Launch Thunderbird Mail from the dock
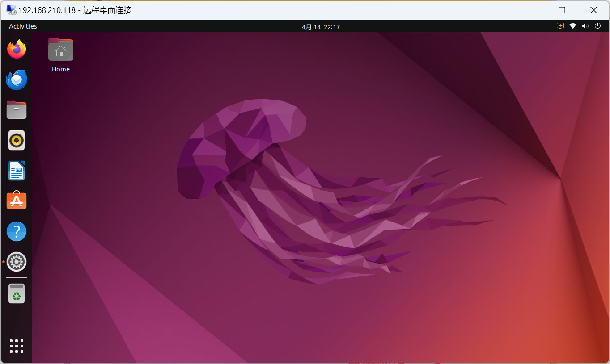610x364 pixels. tap(17, 80)
